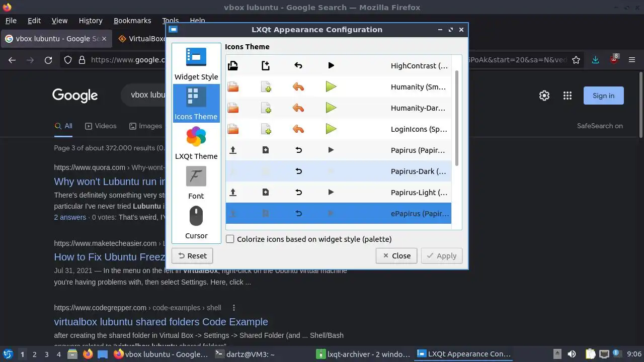Open the Firefox History menu
Screen dimensions: 644x362
click(x=91, y=21)
